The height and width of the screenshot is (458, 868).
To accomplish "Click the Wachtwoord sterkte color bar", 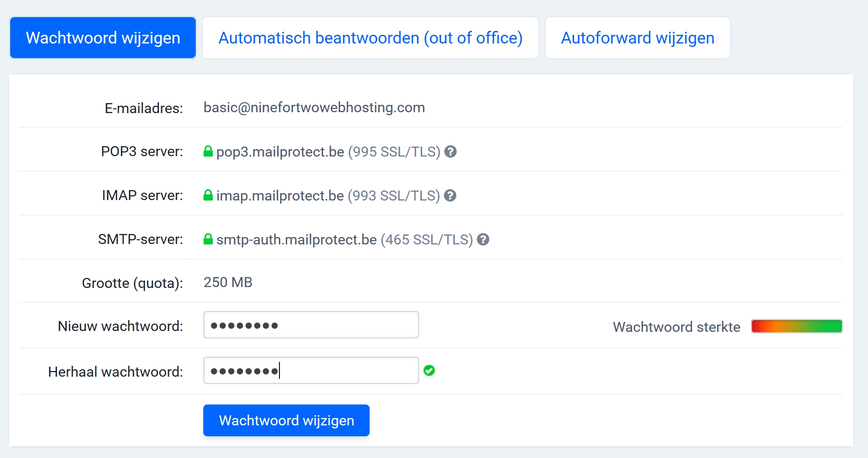I will click(x=797, y=326).
